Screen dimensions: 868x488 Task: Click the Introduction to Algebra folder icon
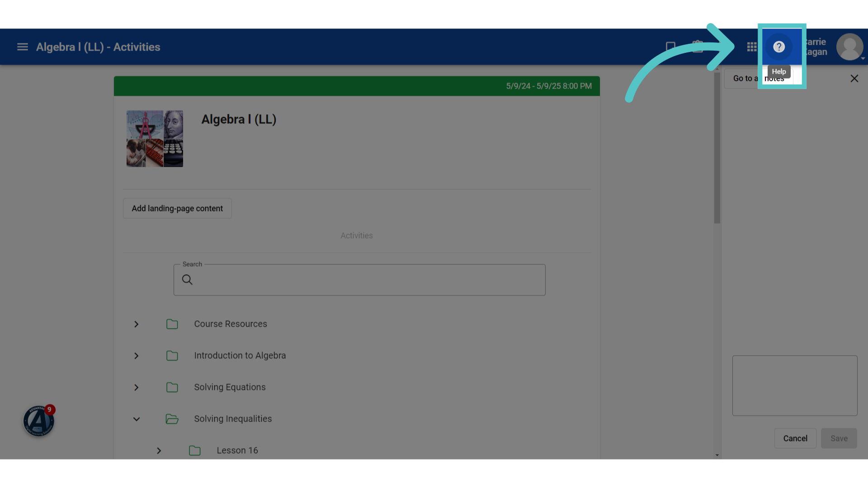[172, 356]
